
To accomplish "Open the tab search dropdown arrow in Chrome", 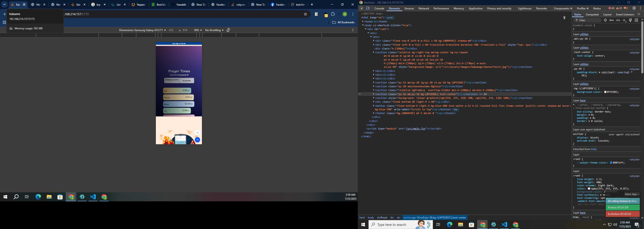I will point(4,4).
